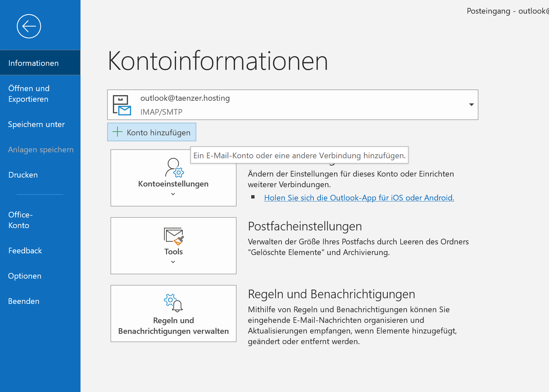The image size is (549, 392).
Task: Open the Drucken page
Action: [23, 175]
